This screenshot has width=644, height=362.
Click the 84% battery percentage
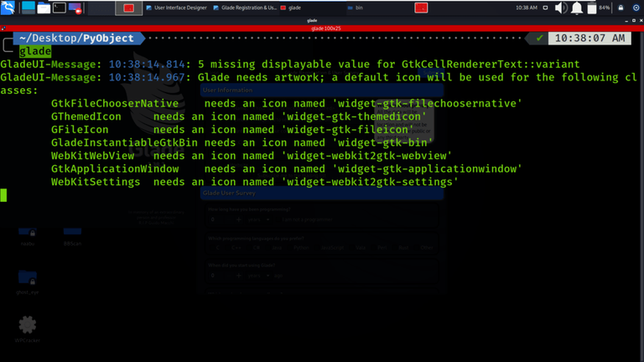click(604, 8)
